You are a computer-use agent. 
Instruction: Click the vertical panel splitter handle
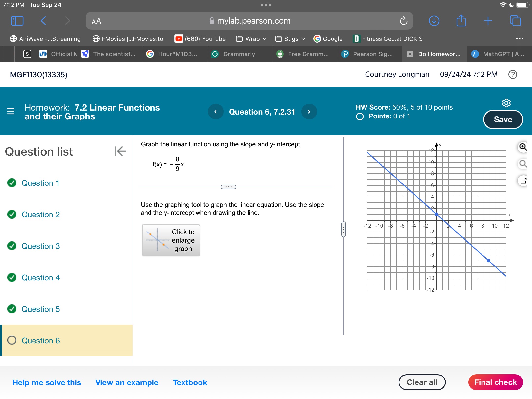[343, 229]
